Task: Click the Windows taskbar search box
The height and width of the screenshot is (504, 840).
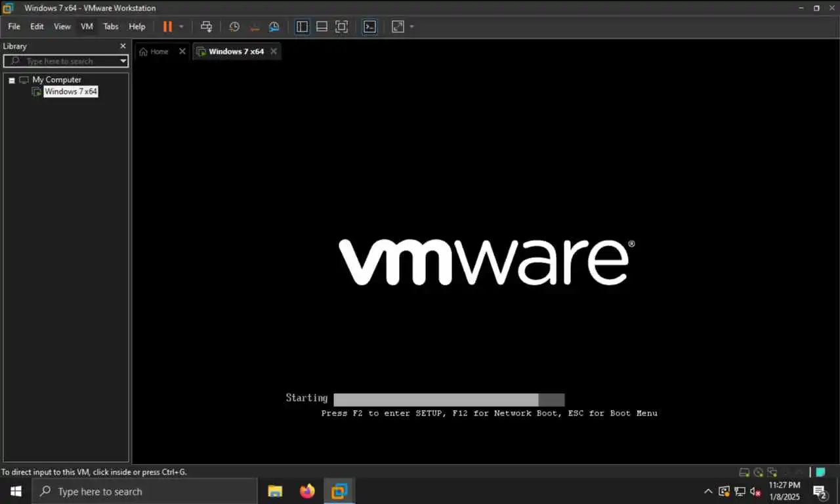Action: pyautogui.click(x=144, y=491)
